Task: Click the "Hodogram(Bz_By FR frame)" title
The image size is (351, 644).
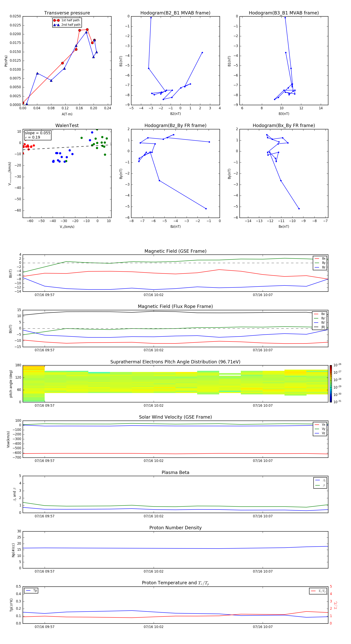Action: coord(175,125)
